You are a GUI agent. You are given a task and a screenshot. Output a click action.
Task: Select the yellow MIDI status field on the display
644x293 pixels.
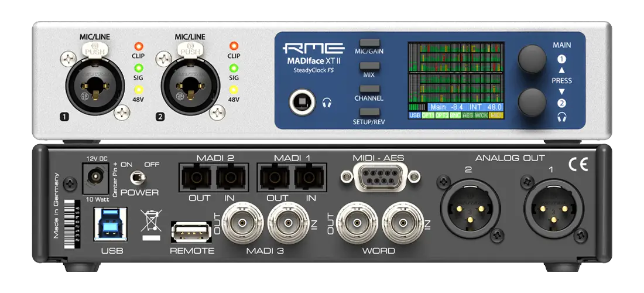click(496, 115)
